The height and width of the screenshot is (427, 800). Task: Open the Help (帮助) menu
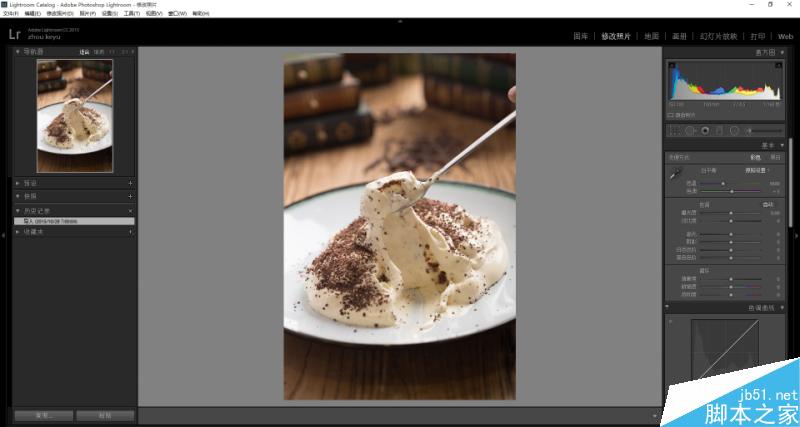(201, 14)
